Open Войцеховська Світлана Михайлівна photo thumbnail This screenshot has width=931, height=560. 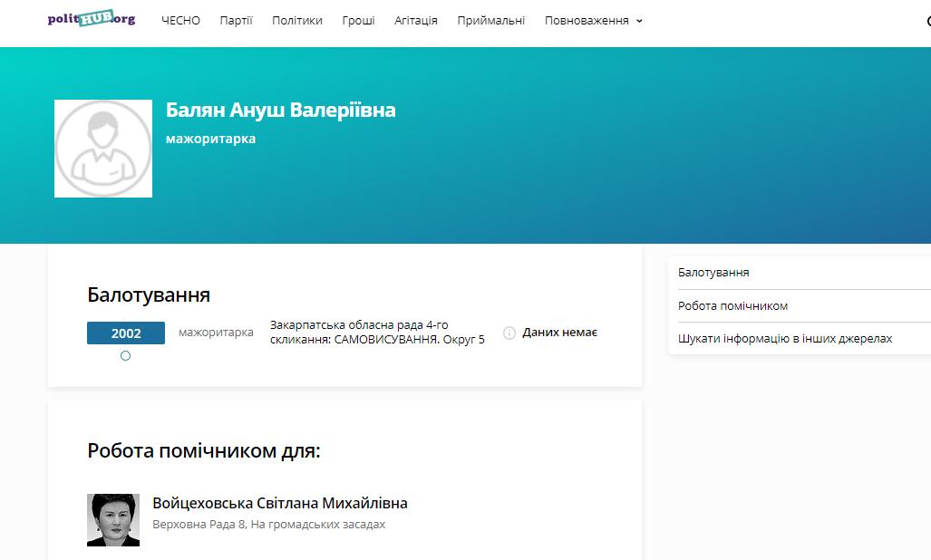(113, 520)
